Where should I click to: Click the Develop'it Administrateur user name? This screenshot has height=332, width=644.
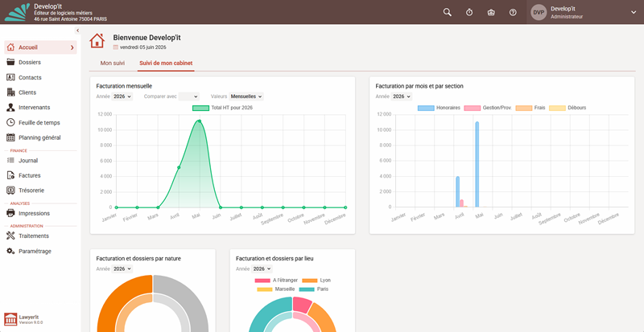567,12
